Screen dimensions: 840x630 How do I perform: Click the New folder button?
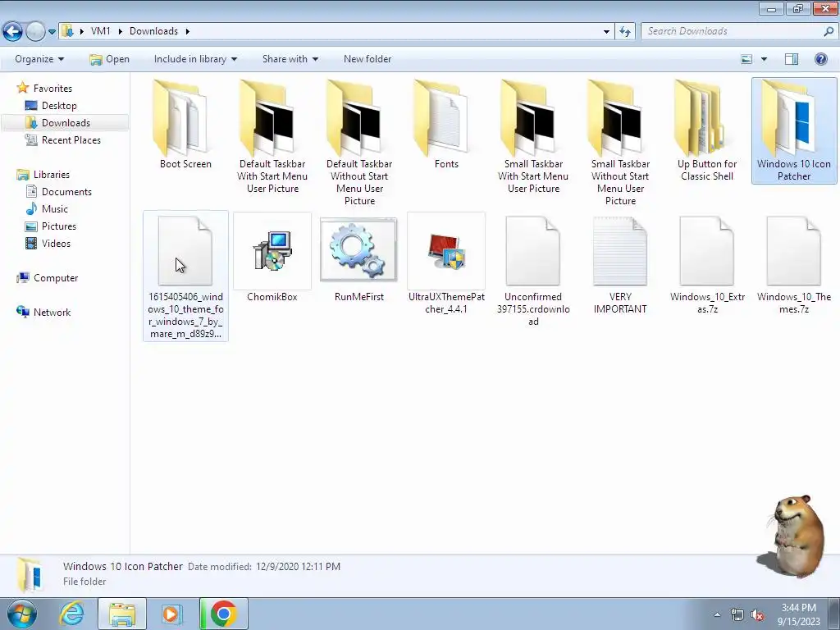click(x=367, y=59)
